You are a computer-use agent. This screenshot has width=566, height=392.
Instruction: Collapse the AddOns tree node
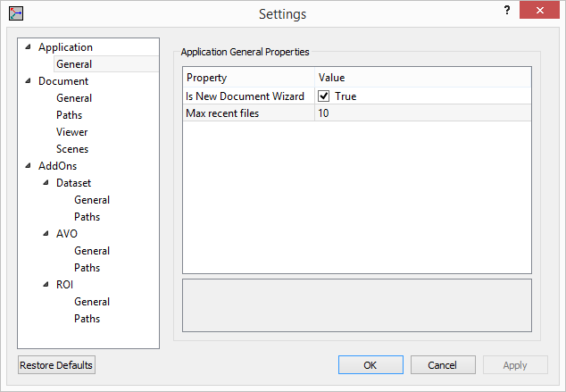29,166
